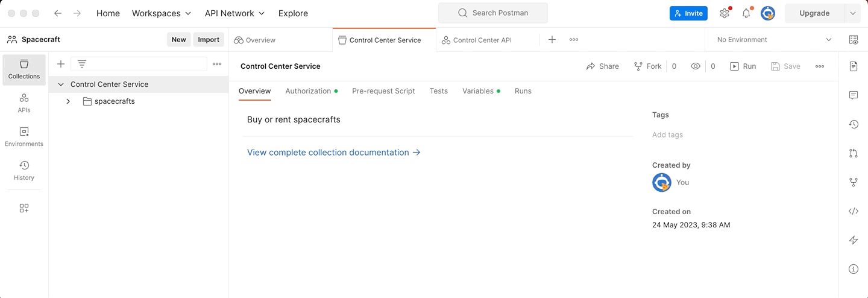This screenshot has width=868, height=298.
Task: Configure the workspace sidebar grid icon
Action: point(24,208)
